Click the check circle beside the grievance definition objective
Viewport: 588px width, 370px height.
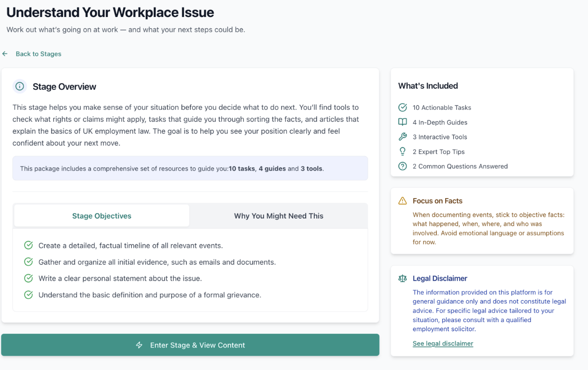pyautogui.click(x=28, y=295)
